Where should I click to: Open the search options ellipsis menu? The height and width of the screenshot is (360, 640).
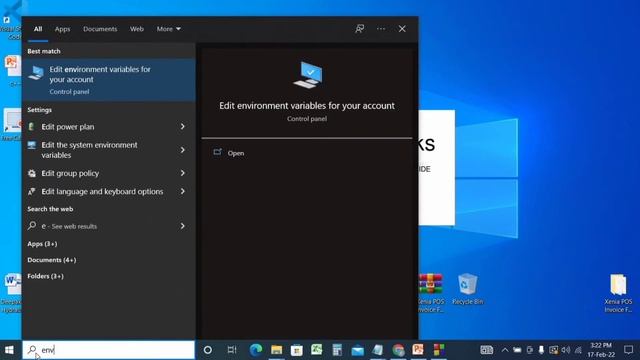[381, 29]
